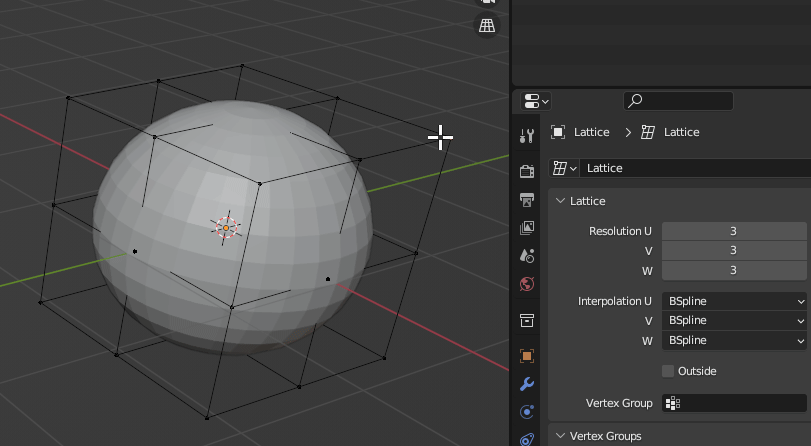Click the Lattice data icon in breadcrumb
This screenshot has width=811, height=446.
tap(648, 132)
